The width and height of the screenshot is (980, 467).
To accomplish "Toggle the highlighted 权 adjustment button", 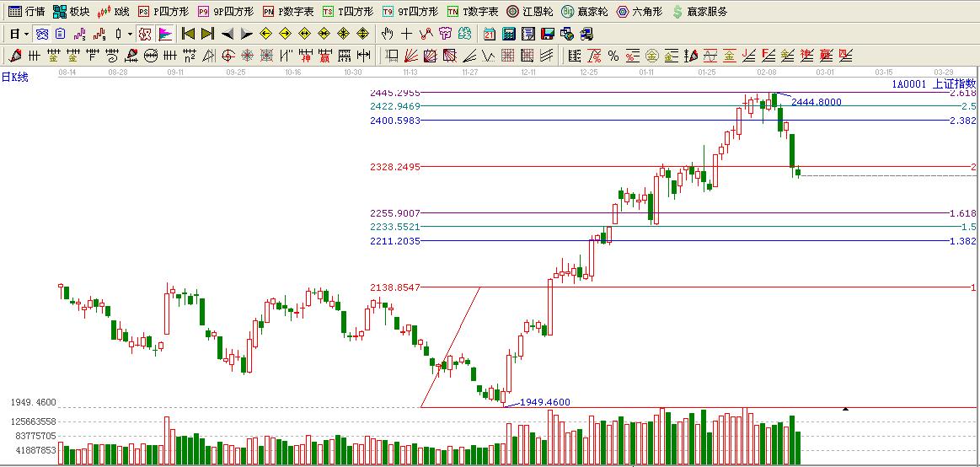I will [144, 35].
